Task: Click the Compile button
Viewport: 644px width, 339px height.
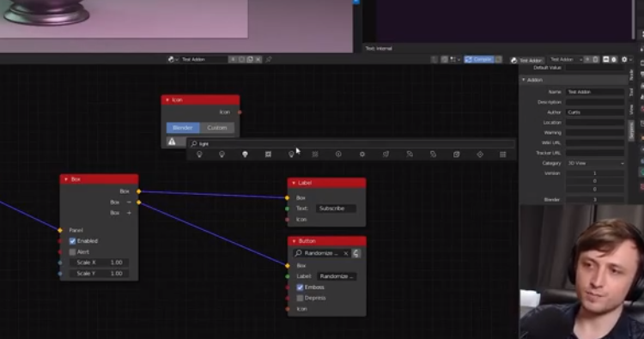Action: (x=479, y=59)
